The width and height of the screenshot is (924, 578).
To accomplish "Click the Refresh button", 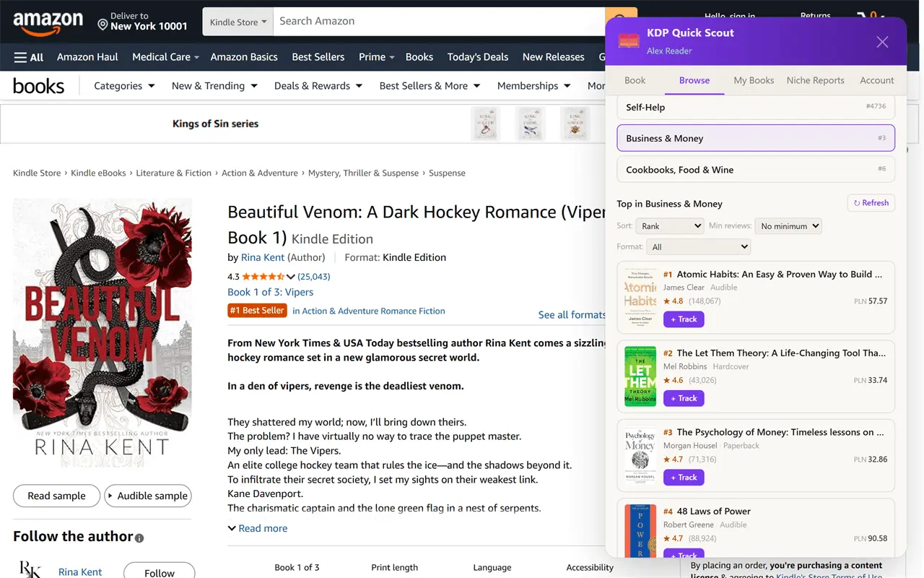I will point(871,203).
